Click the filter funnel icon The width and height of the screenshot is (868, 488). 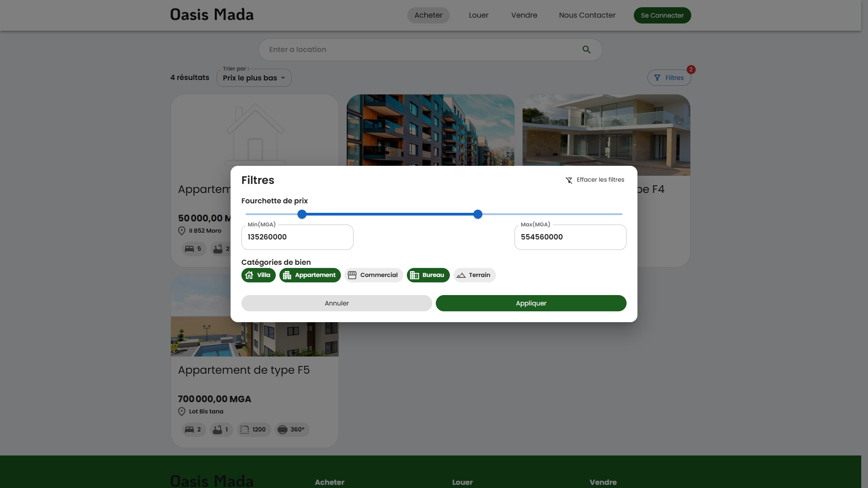[657, 78]
